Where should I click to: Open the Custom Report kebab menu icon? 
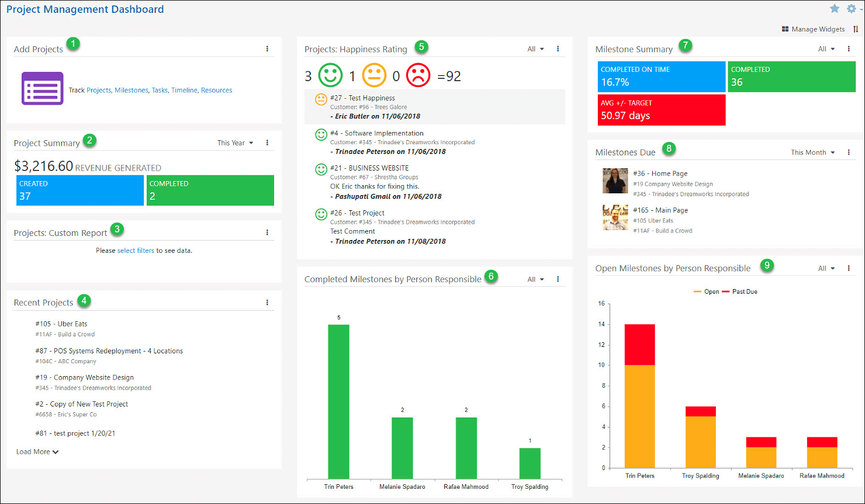point(267,232)
